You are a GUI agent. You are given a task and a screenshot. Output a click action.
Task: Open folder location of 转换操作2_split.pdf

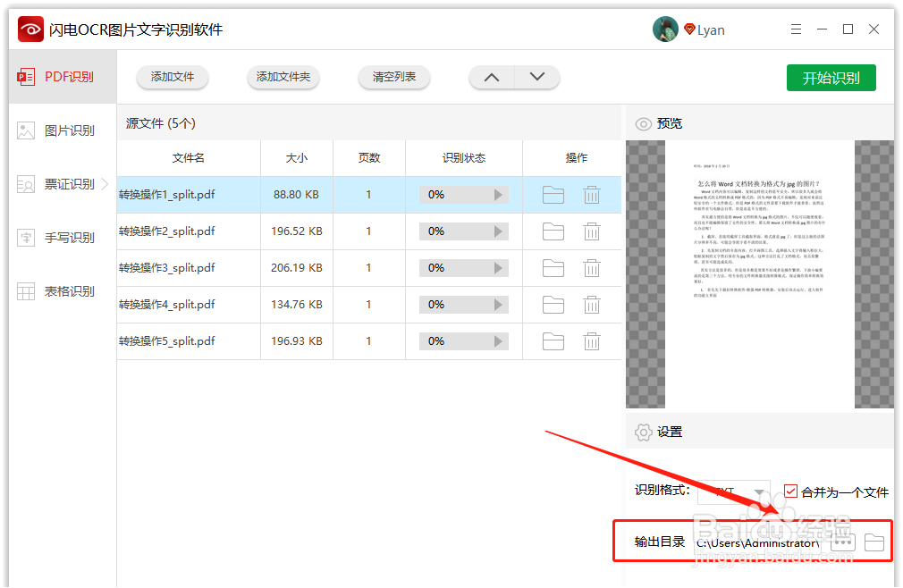[x=553, y=231]
